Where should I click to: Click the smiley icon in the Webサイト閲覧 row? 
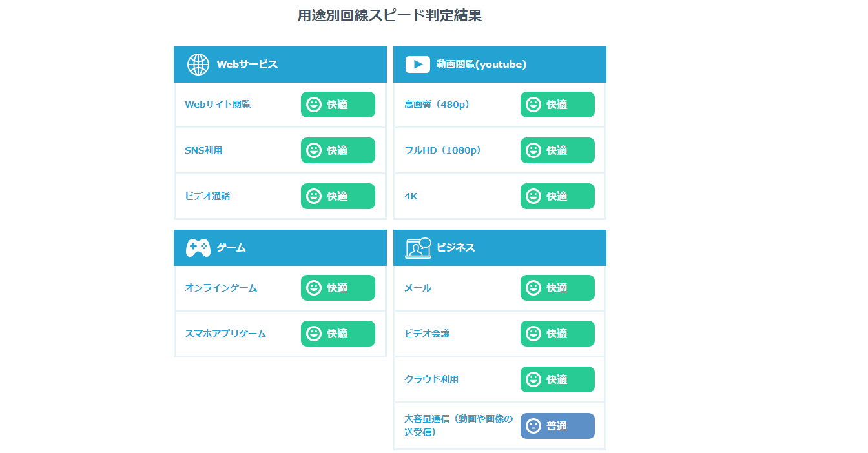click(314, 105)
